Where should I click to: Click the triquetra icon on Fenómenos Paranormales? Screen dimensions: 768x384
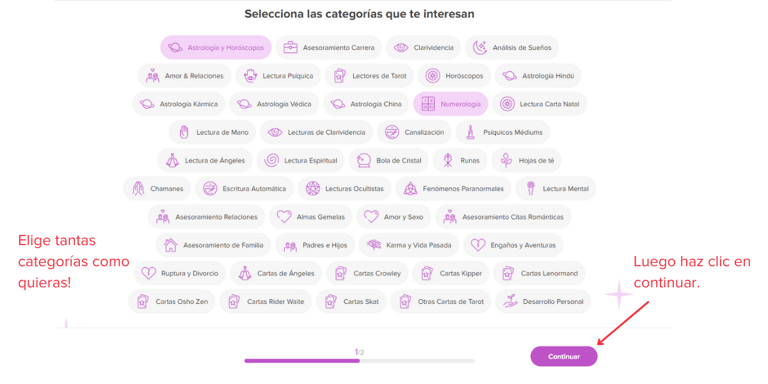(410, 189)
